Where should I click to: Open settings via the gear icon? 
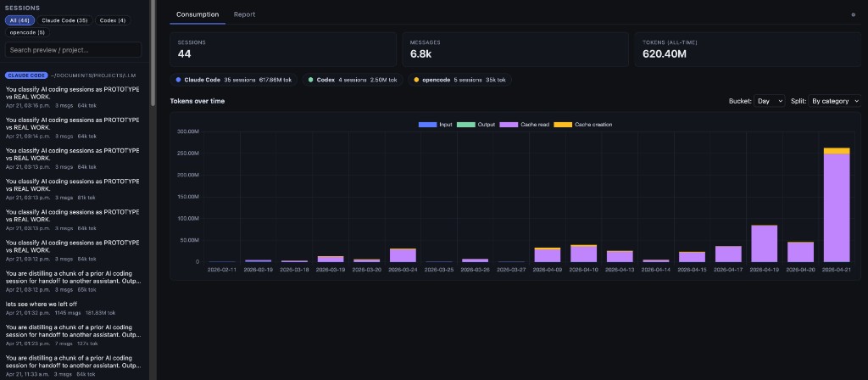853,14
